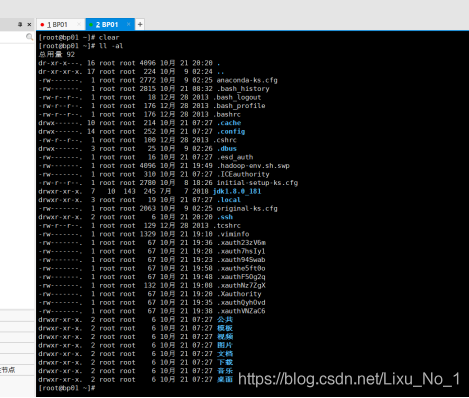Click the initial-setup-ks.cfg file name
This screenshot has width=469, height=398.
[257, 183]
